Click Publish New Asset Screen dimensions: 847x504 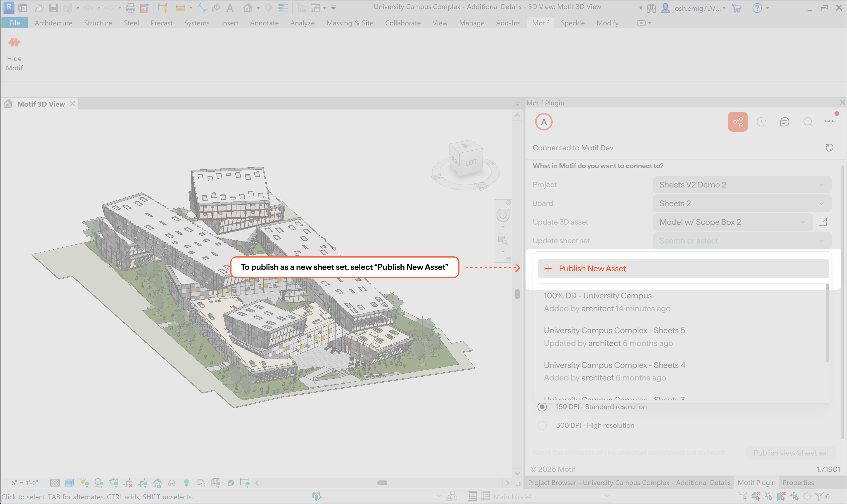(x=683, y=268)
